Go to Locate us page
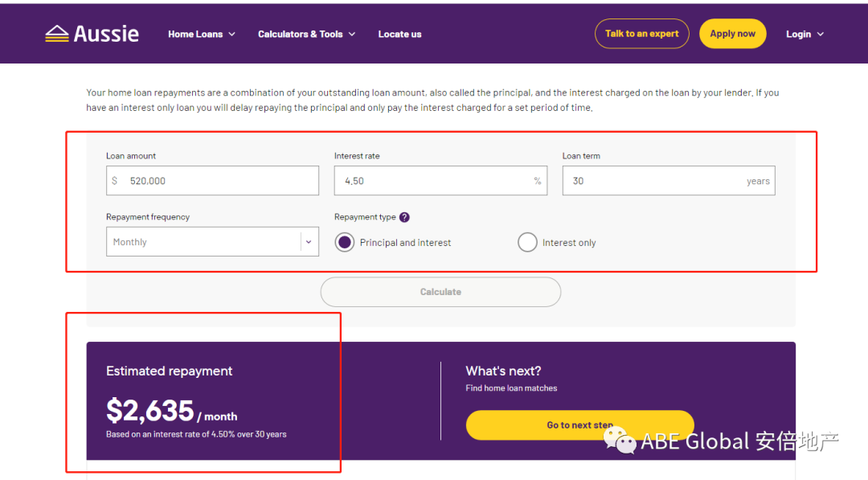Screen dimensions: 868x480 [x=399, y=35]
